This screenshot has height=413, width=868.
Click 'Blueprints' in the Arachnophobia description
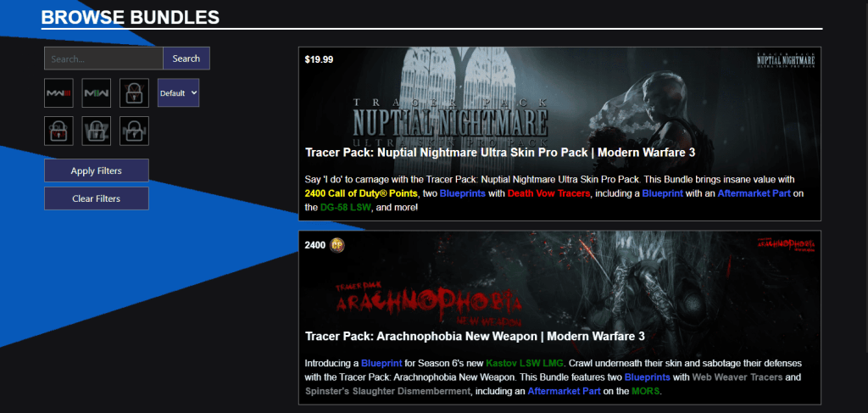pos(647,377)
